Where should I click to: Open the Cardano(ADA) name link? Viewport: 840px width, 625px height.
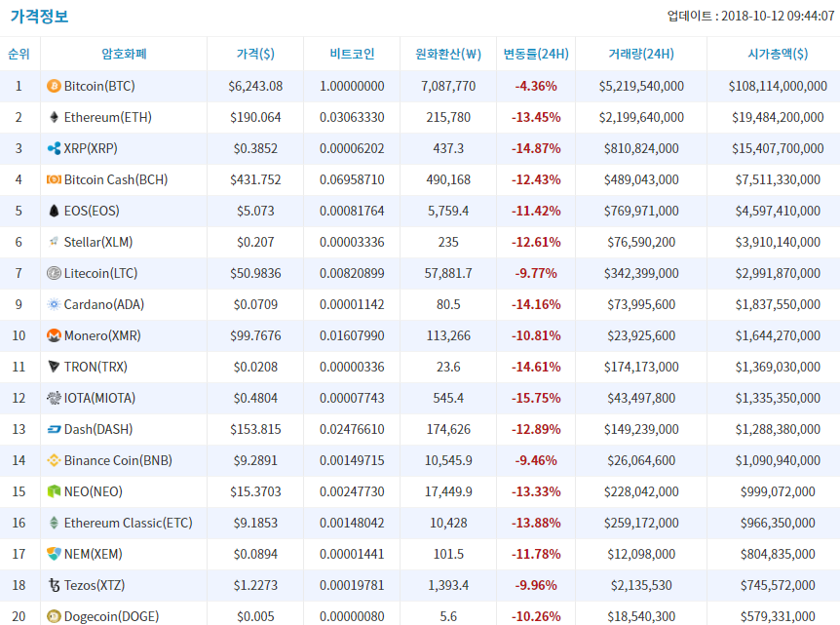[104, 304]
